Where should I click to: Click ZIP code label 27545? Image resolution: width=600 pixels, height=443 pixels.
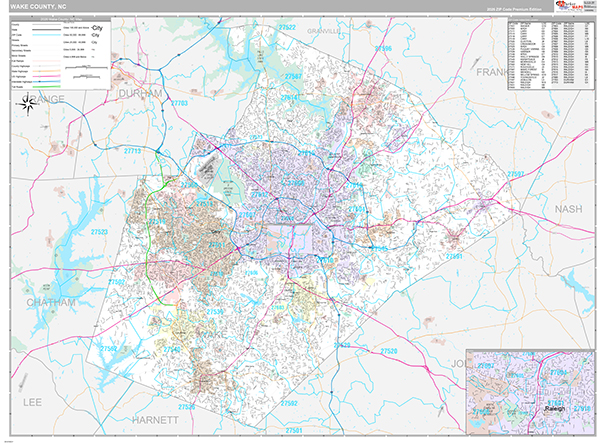[x=380, y=249]
